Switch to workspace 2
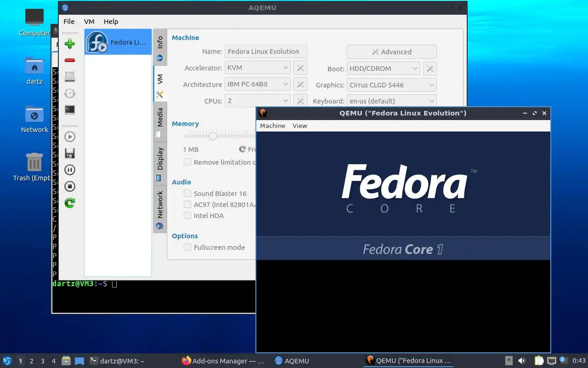 [32, 361]
